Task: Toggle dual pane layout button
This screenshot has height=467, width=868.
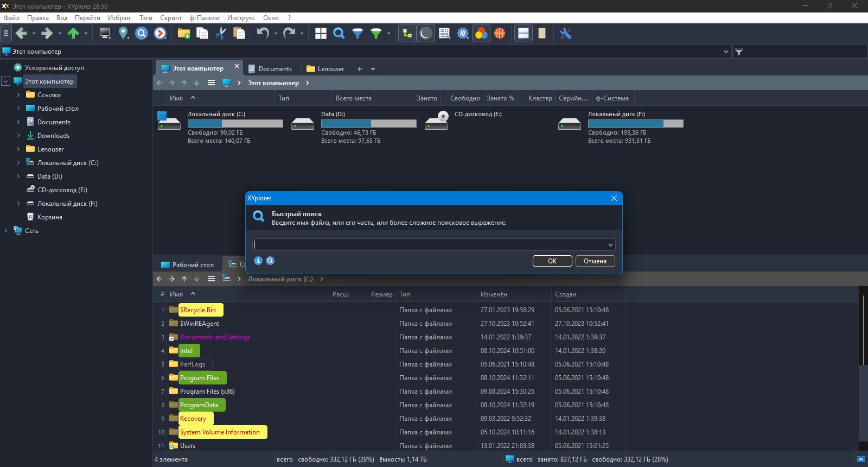Action: [x=524, y=34]
